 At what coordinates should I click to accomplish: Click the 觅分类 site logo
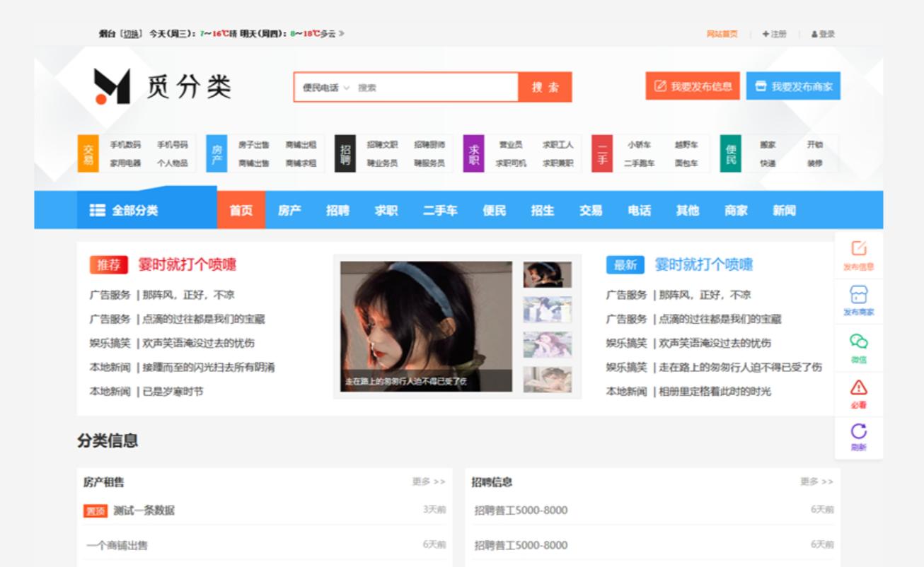coord(163,86)
